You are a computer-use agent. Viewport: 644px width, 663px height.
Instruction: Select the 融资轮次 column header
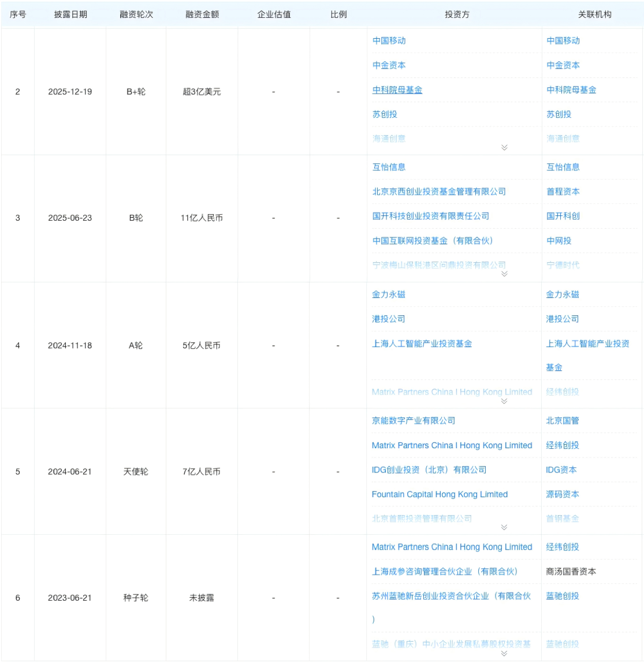point(136,14)
